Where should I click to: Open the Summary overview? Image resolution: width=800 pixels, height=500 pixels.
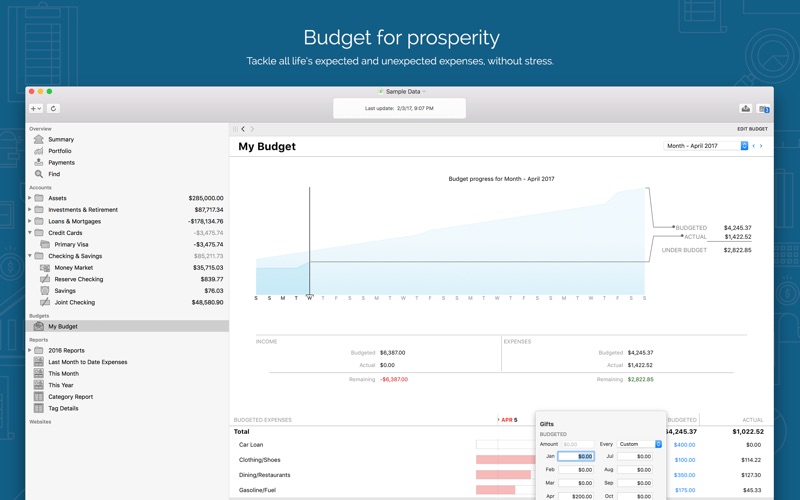pyautogui.click(x=60, y=140)
